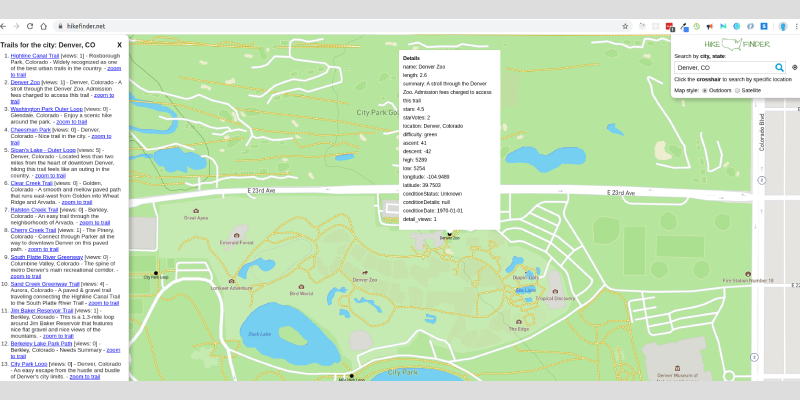Viewport: 800px width, 400px height.
Task: Click The Edge map icon
Action: (518, 322)
